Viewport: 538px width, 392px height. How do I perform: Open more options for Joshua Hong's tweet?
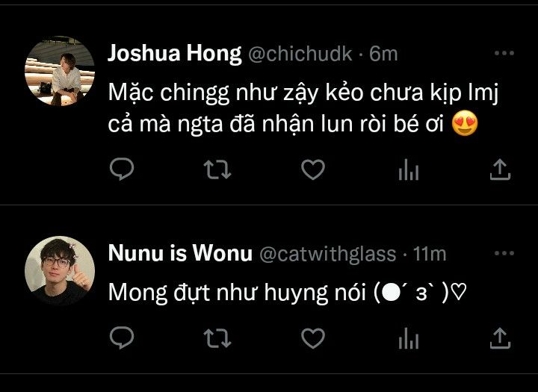[504, 53]
